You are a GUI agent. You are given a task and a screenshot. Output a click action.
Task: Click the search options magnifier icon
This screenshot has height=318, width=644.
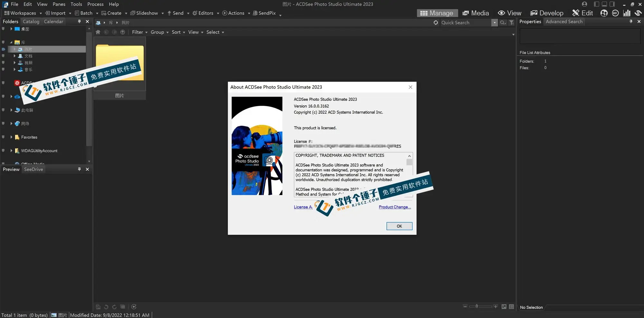pos(503,23)
